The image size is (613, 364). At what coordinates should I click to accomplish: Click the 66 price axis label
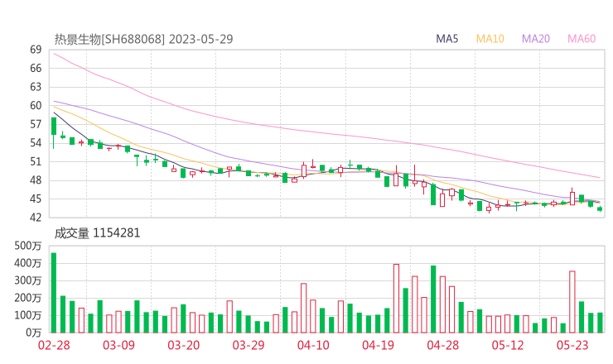tap(36, 69)
